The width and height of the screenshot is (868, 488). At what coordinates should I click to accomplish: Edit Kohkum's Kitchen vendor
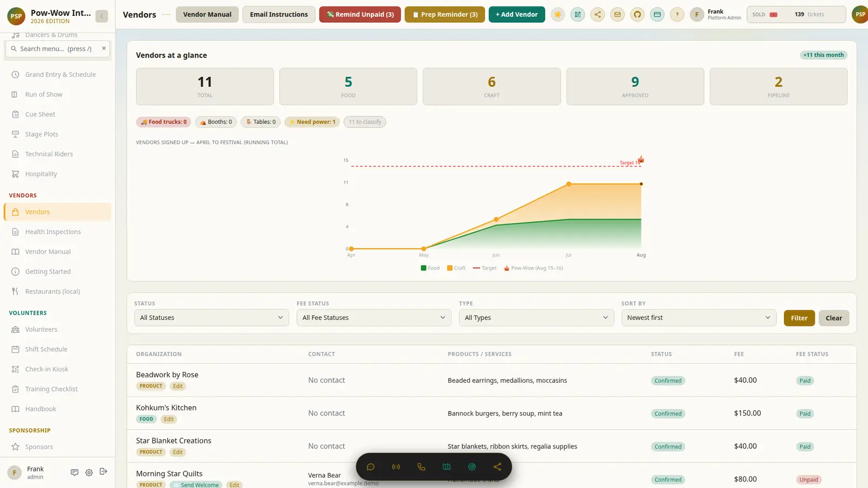coord(169,419)
